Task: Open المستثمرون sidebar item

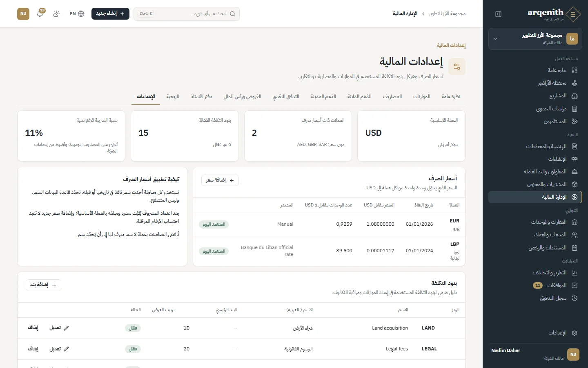Action: 535,121
